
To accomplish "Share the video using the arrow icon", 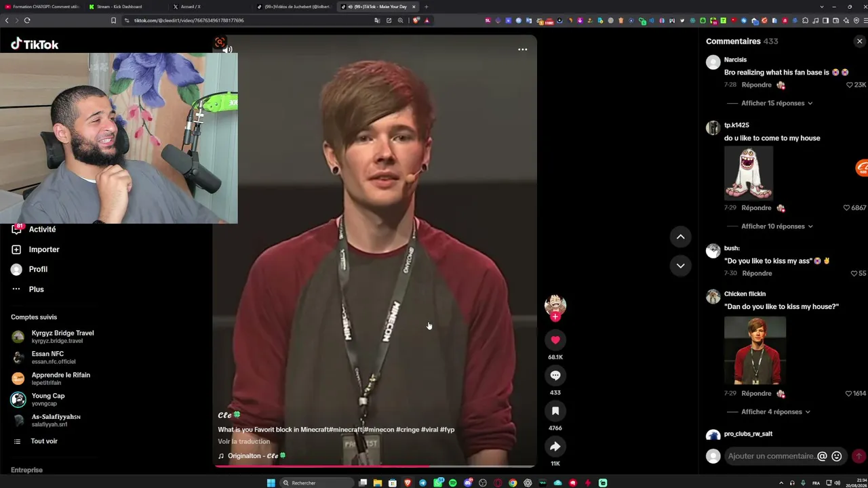I will [x=555, y=447].
